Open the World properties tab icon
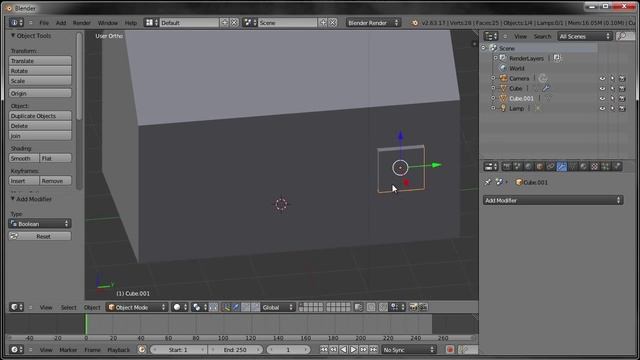The width and height of the screenshot is (640, 360). tap(529, 167)
